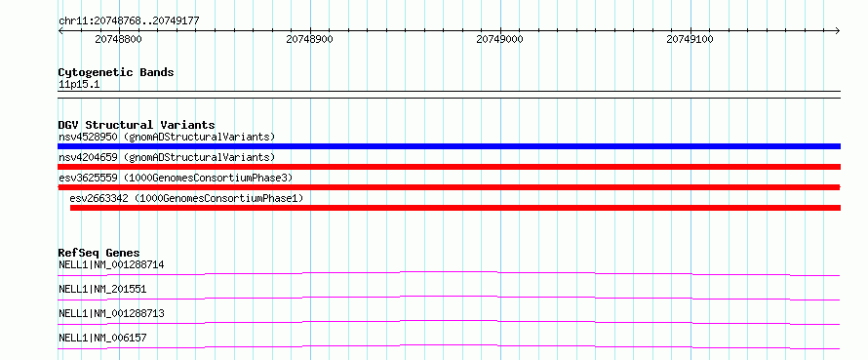Open nsv4528950 gnomADStructuralVariants label
The image size is (868, 360).
167,137
